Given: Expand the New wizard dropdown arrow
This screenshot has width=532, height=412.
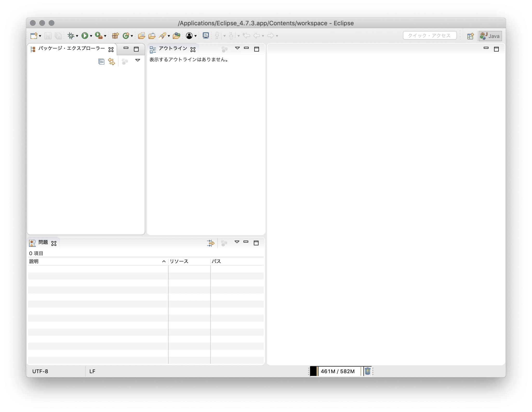Looking at the screenshot, I should pos(40,36).
